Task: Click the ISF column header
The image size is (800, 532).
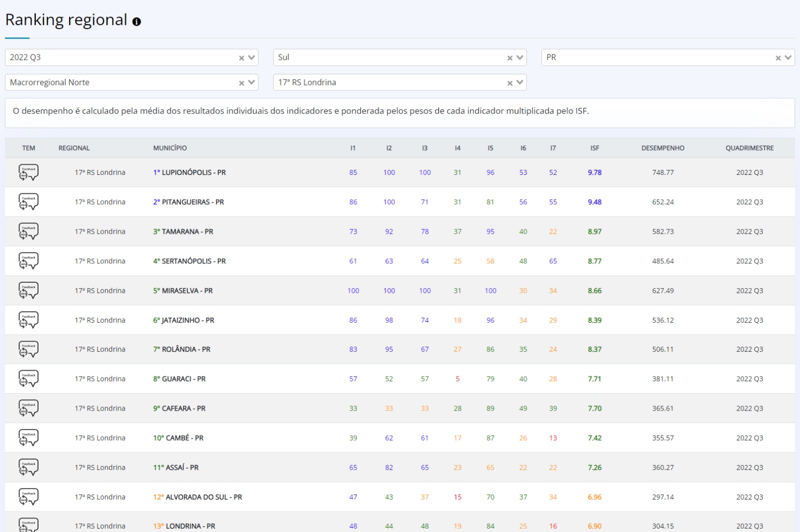Action: 594,148
